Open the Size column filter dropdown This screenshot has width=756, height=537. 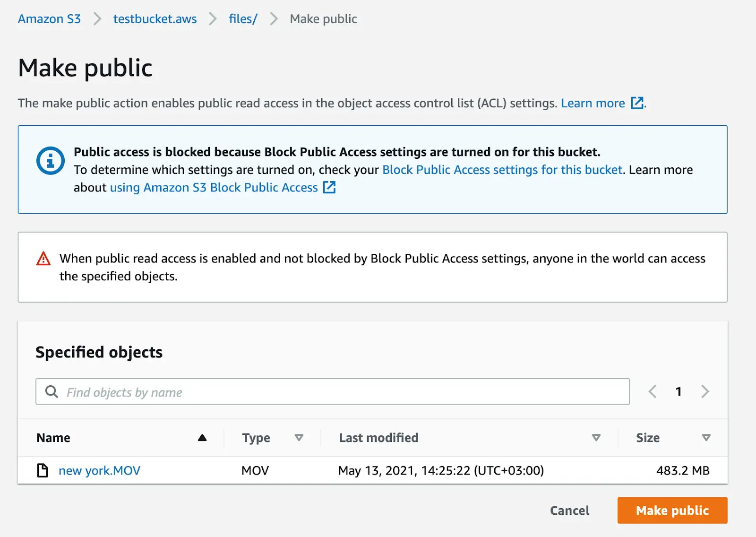coord(706,438)
